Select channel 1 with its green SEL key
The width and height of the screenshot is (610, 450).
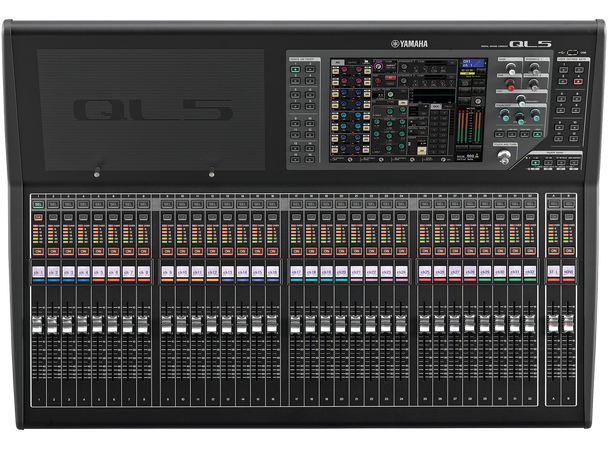click(x=38, y=204)
